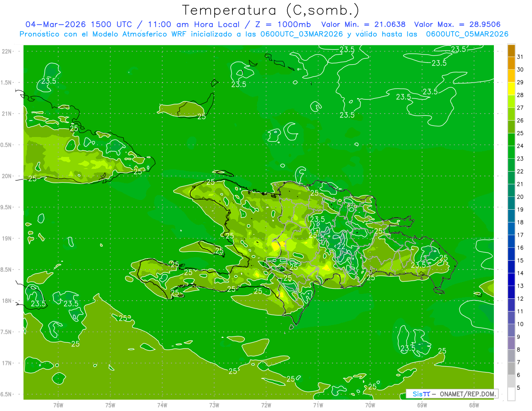Click the '76W' longitude axis label
Viewport: 532px width, 411px height.
pyautogui.click(x=58, y=405)
